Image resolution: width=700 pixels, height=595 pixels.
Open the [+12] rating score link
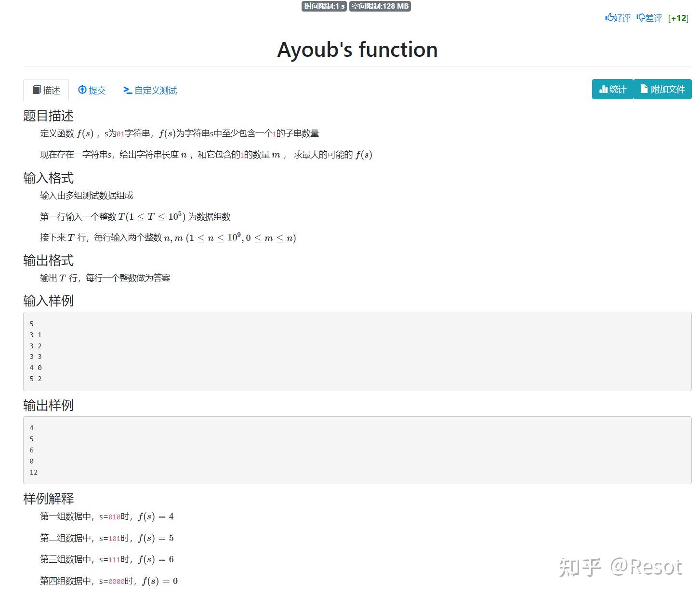tap(679, 18)
